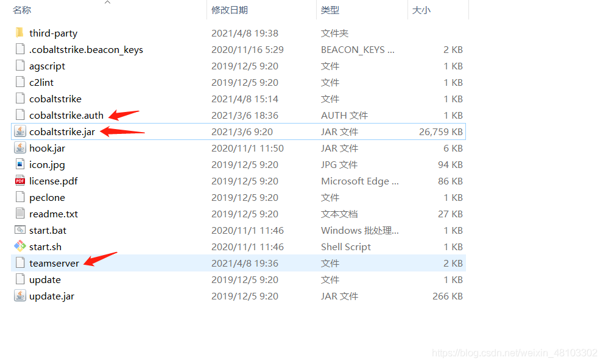Select the cobaltstrike.auth file name
Viewport: 603px width, 364px height.
[x=66, y=116]
